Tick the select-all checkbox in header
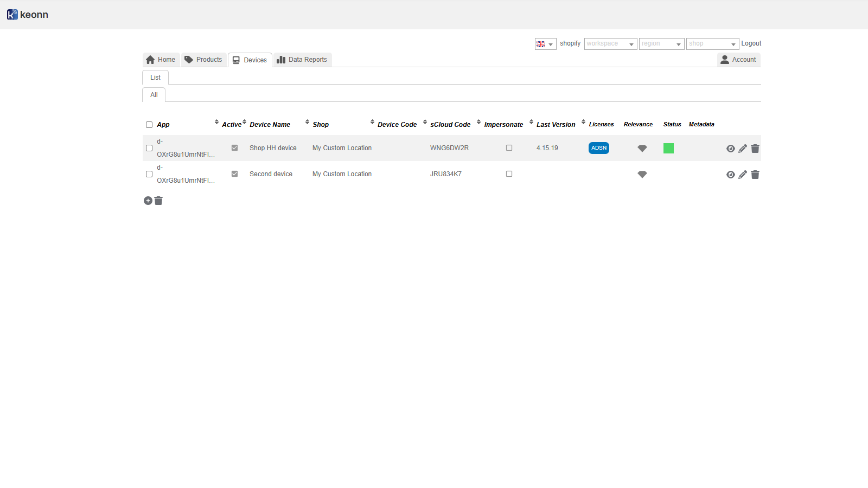The image size is (868, 488). 149,125
